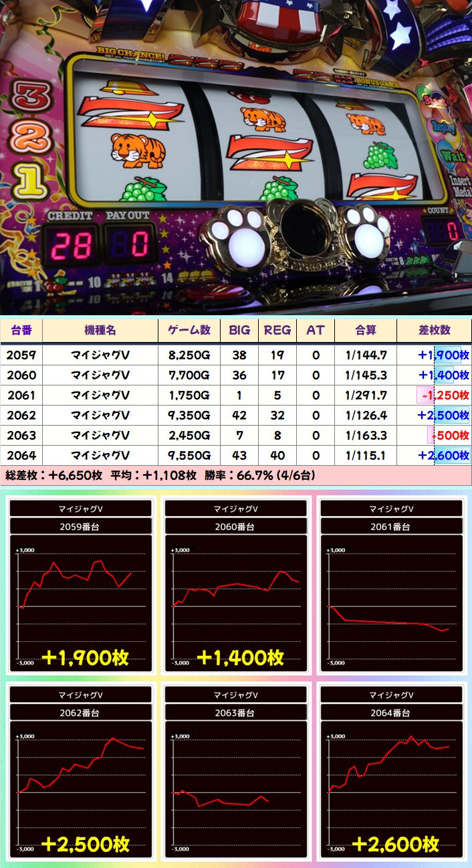472x868 pixels.
Task: Click the ゲーム数 column header
Action: click(189, 330)
